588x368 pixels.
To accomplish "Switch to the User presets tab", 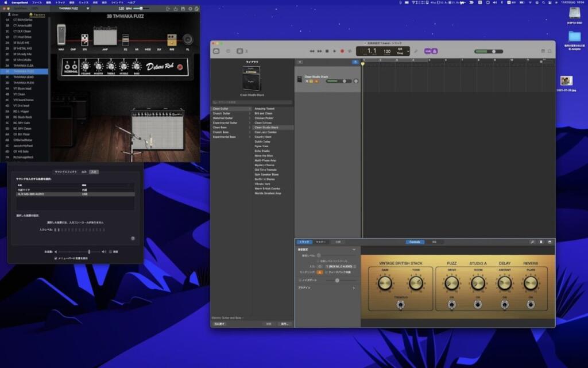I will coord(13,14).
